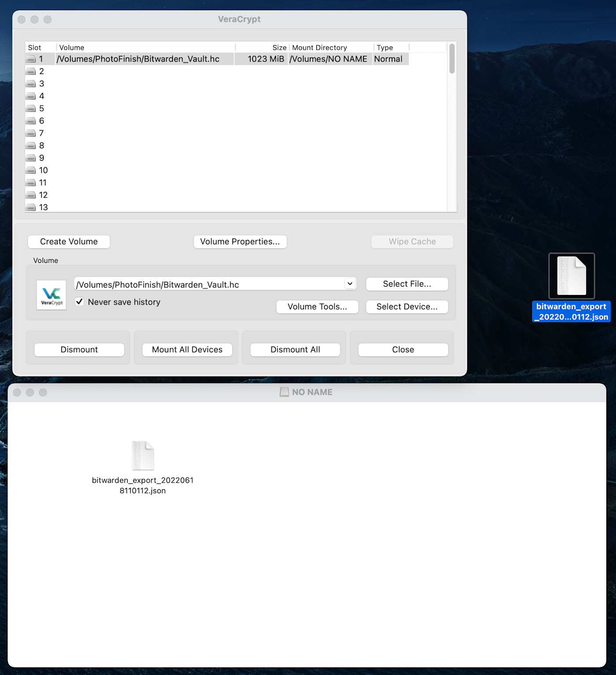Uncheck the Never save history option
The width and height of the screenshot is (616, 675).
[x=79, y=302]
